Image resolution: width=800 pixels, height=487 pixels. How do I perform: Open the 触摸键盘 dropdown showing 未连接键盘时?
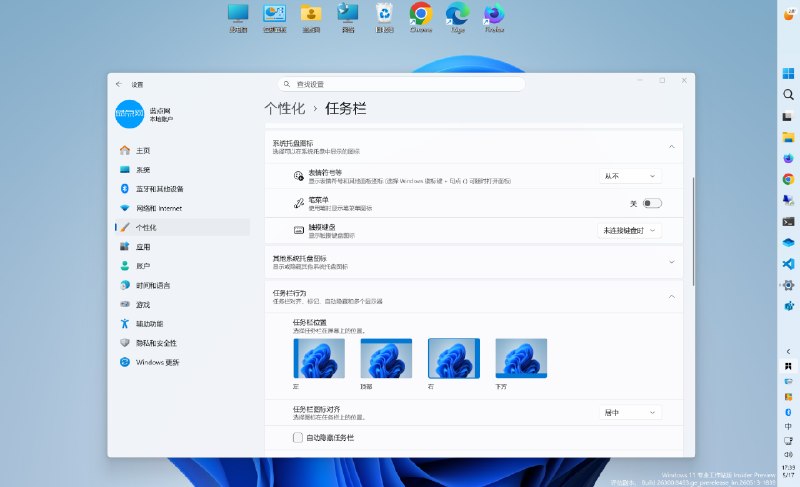pos(630,230)
